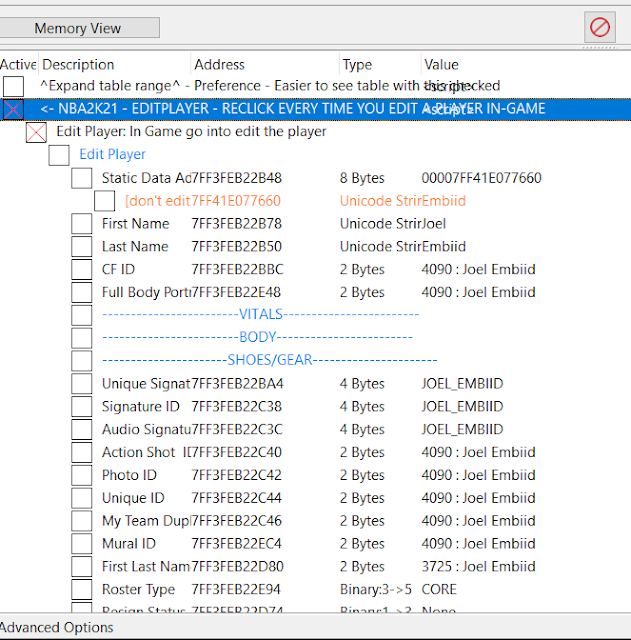This screenshot has width=631, height=640.
Task: Click address 7FF3FEB22B48
Action: (236, 178)
